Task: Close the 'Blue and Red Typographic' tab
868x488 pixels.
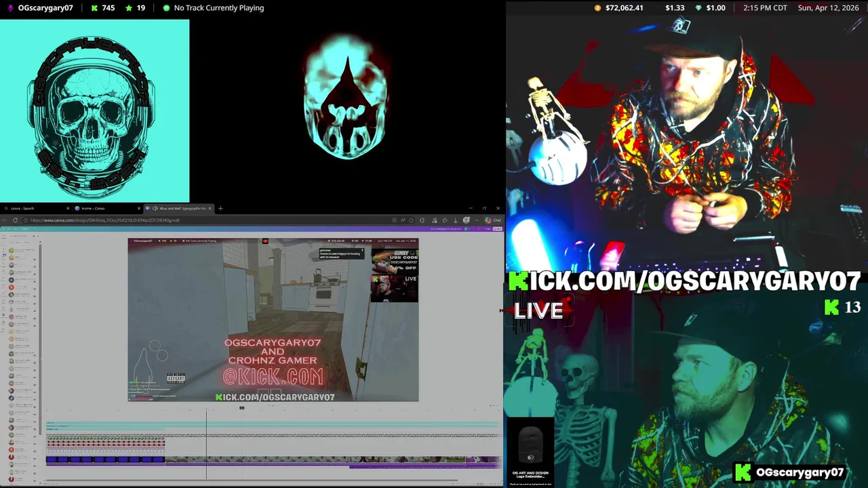Action: tap(210, 208)
